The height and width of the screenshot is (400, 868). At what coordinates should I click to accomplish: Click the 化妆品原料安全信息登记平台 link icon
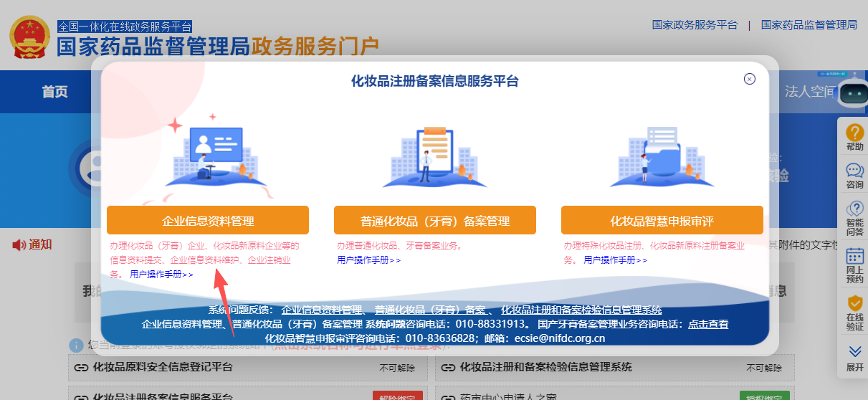click(81, 368)
